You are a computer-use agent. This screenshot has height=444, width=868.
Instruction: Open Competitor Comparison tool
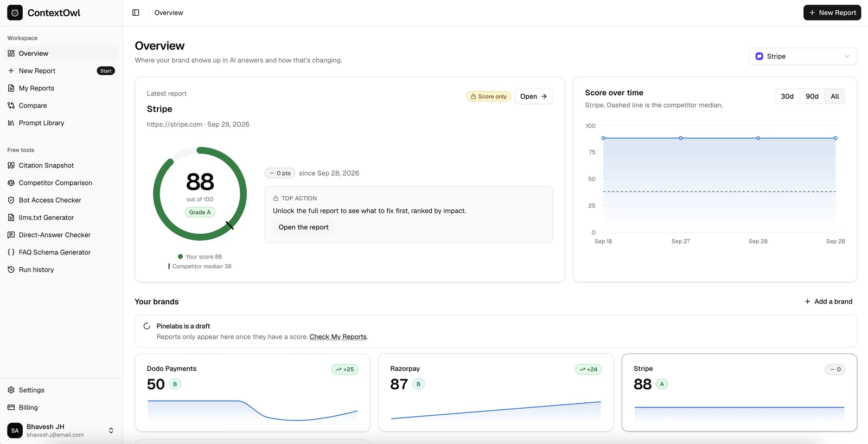click(x=61, y=183)
